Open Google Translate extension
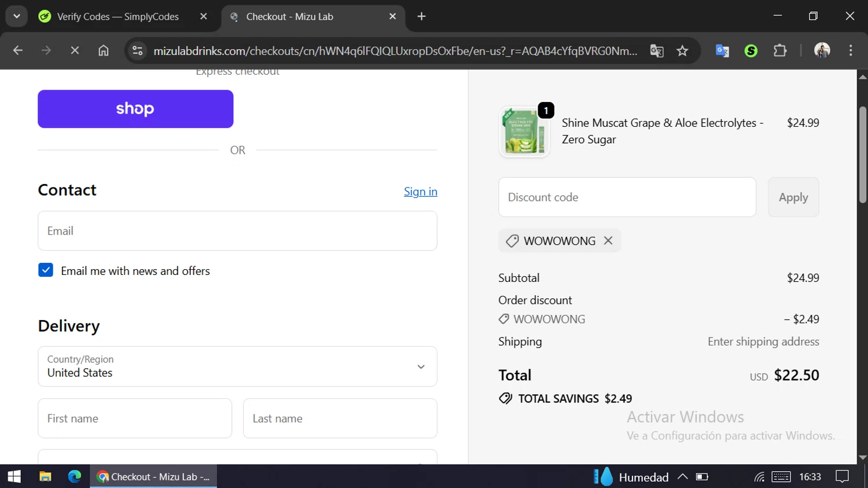Image resolution: width=868 pixels, height=488 pixels. coord(722,51)
